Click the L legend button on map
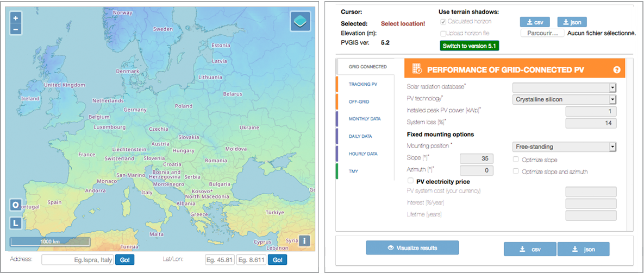 pos(16,222)
